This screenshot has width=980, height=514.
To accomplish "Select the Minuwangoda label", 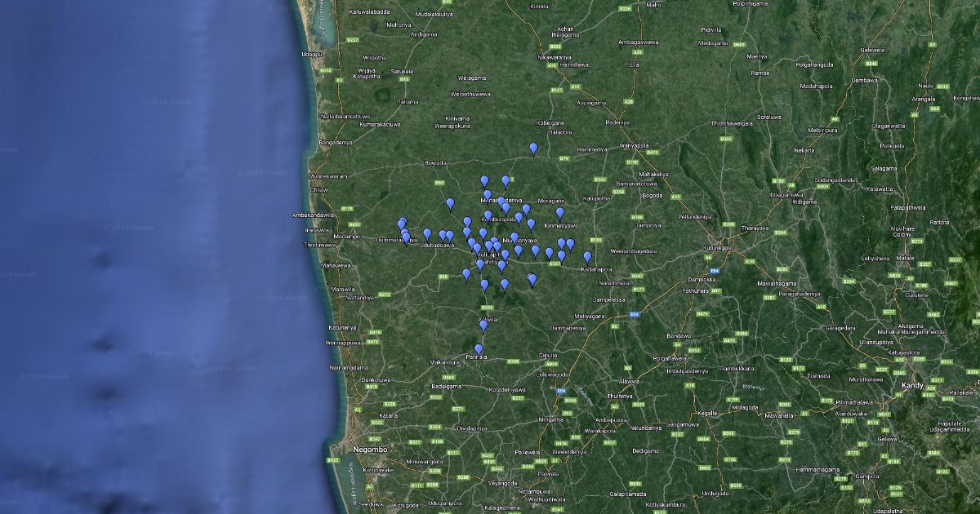I will [423, 461].
